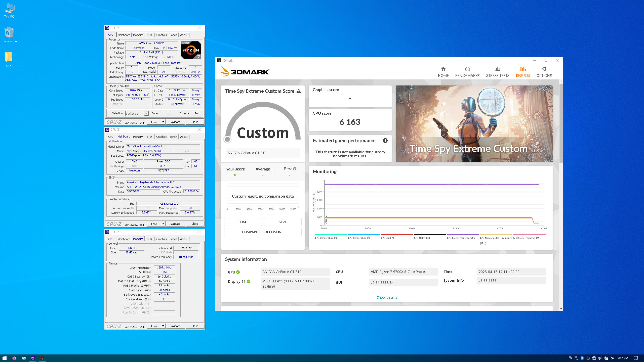Click the warning triangle beside Custom Score title
This screenshot has width=644, height=362.
[299, 91]
